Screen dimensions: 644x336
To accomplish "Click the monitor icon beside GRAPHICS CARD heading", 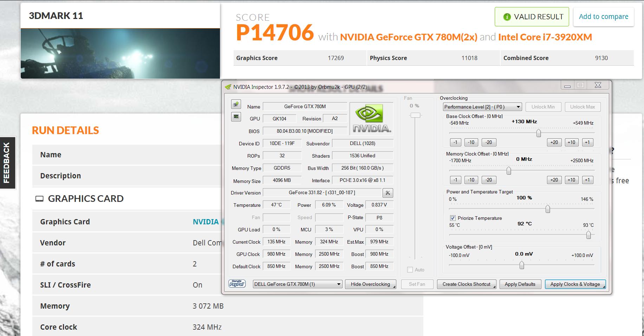I will click(39, 199).
